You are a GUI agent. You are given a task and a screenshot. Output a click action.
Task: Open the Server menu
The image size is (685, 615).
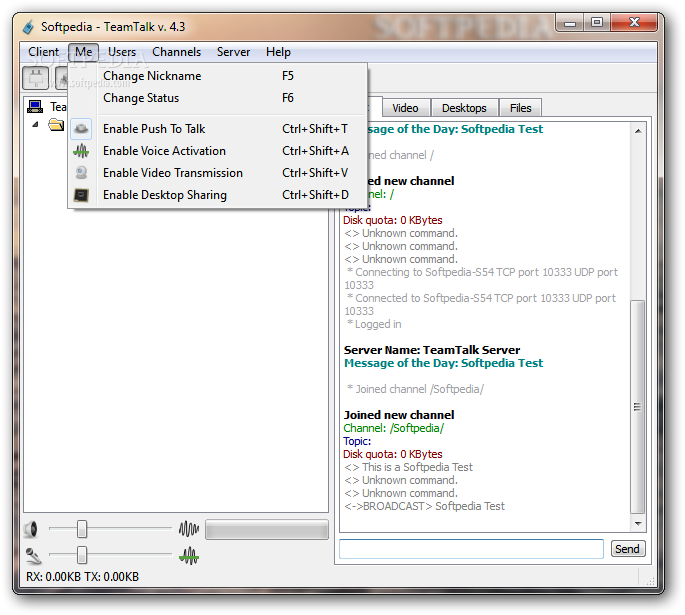click(233, 52)
